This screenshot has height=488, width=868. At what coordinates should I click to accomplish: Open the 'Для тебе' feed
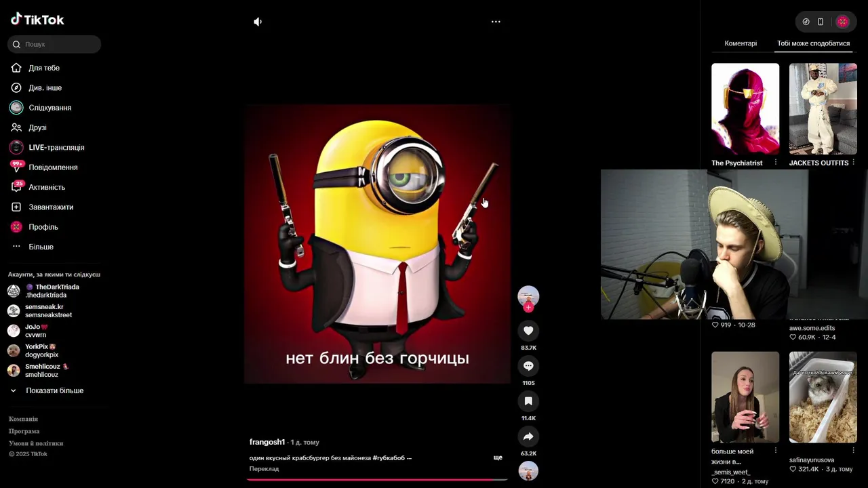click(44, 68)
